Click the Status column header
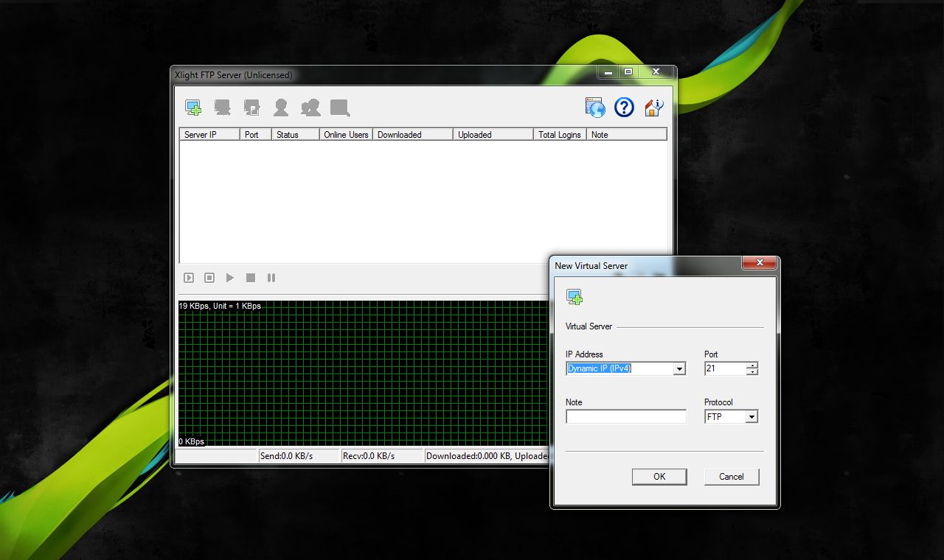The width and height of the screenshot is (944, 560). coord(295,135)
